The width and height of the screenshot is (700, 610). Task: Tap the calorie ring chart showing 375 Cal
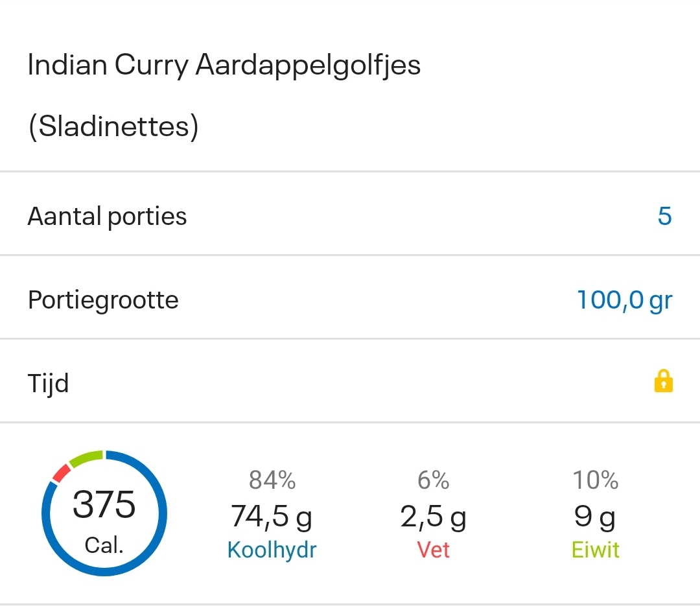104,512
